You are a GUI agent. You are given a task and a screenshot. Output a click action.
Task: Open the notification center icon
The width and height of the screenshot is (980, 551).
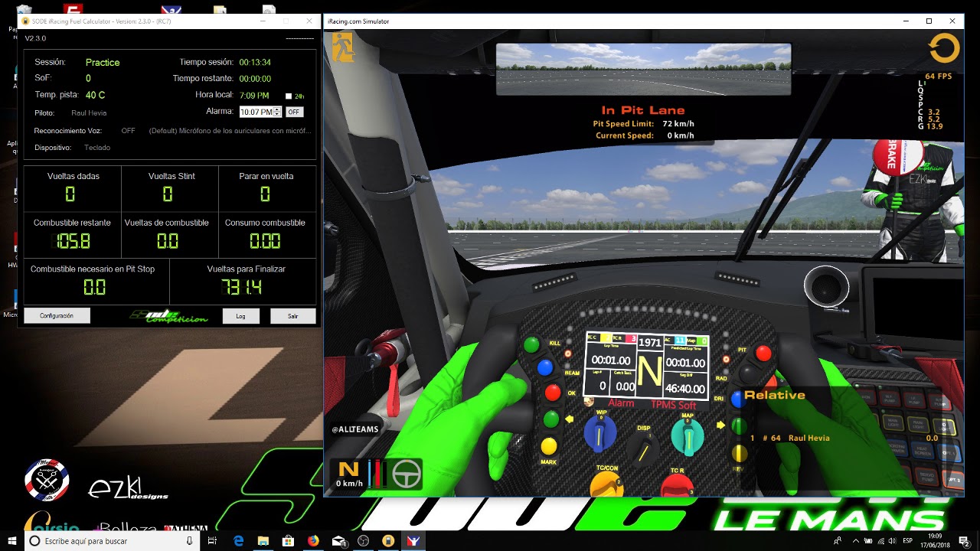964,541
